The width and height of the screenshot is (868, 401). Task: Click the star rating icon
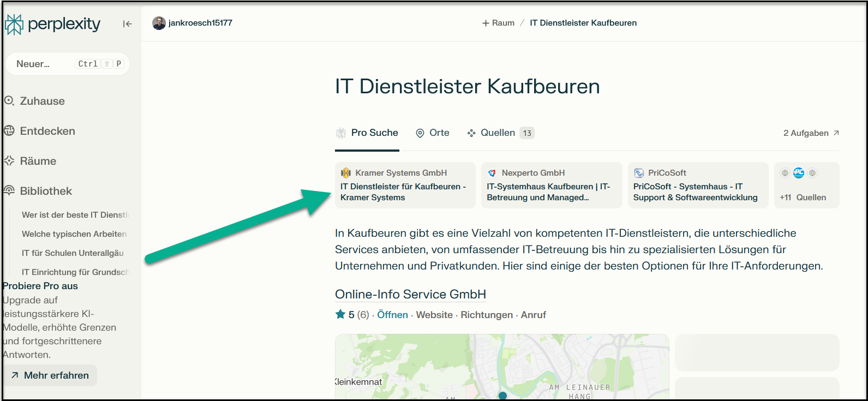pyautogui.click(x=340, y=314)
